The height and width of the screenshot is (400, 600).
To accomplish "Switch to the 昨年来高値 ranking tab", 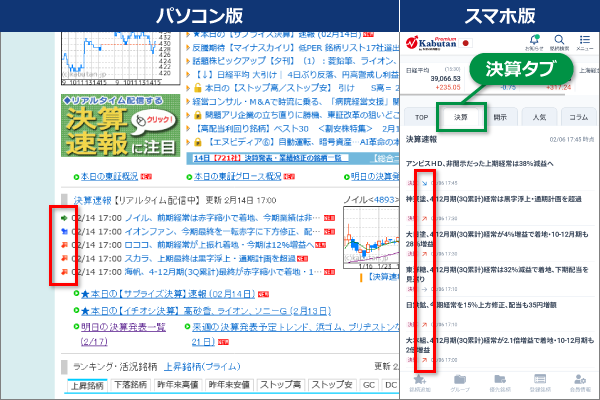I will tap(178, 385).
